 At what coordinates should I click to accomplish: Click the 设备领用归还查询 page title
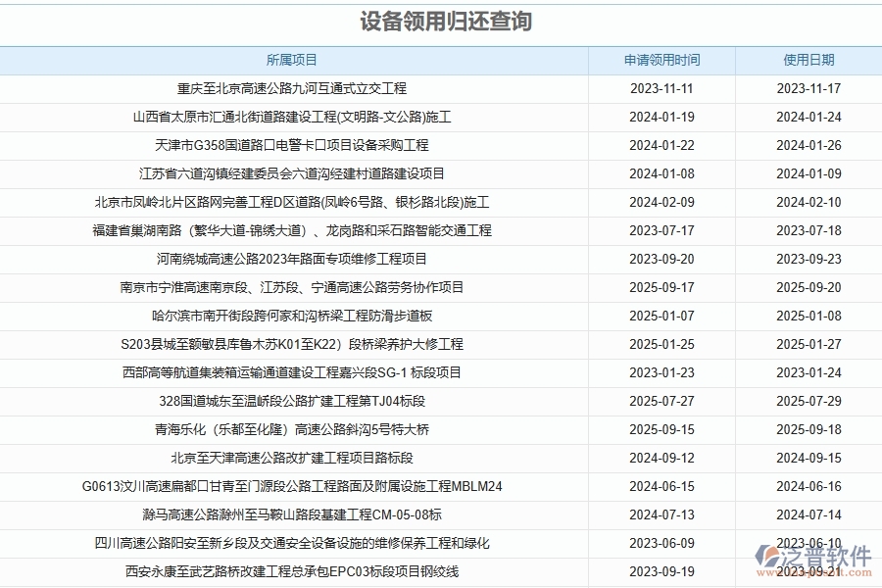[440, 22]
